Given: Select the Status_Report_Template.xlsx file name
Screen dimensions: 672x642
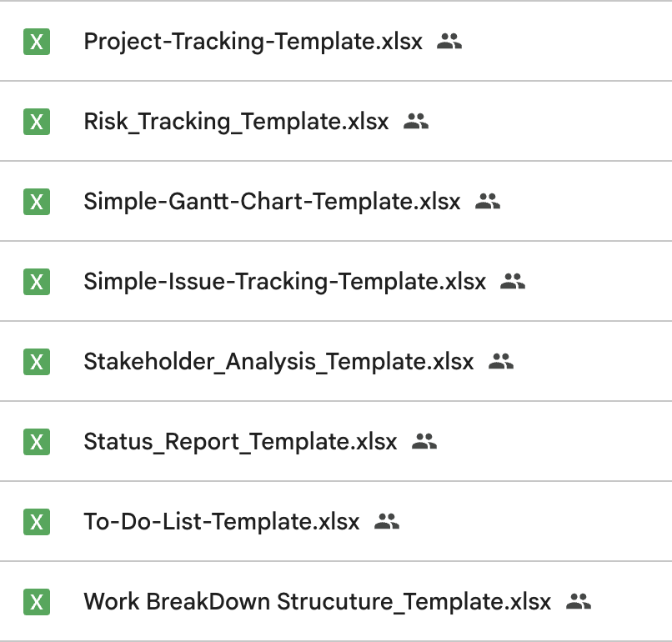Looking at the screenshot, I should click(x=240, y=442).
